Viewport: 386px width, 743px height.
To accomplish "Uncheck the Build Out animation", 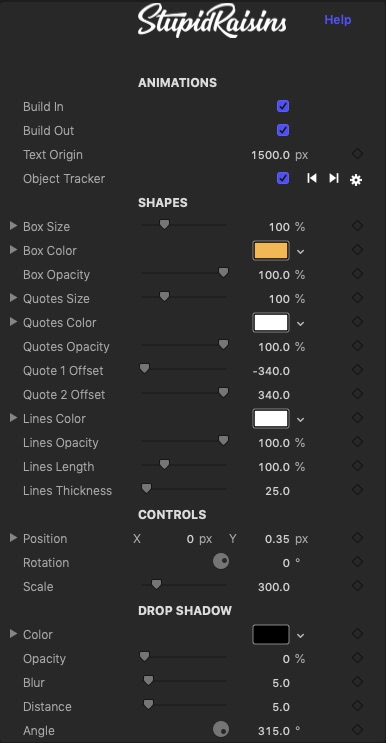I will pos(283,130).
